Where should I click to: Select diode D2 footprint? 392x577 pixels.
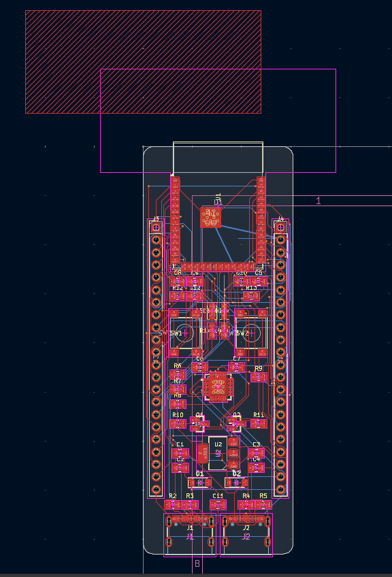point(236,482)
